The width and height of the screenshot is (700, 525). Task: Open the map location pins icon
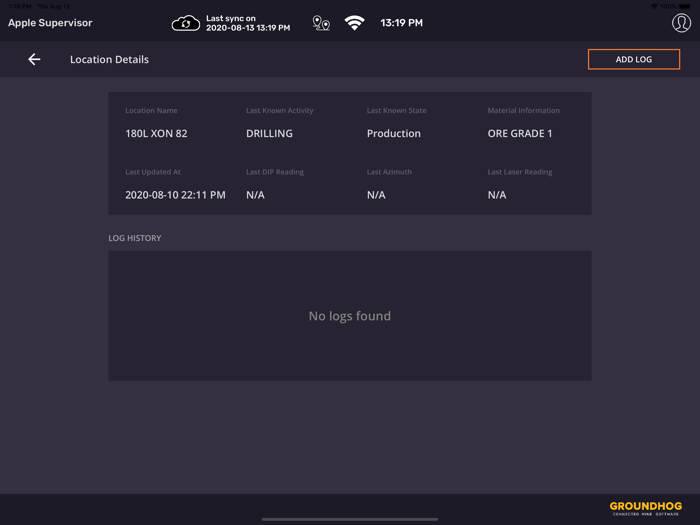point(321,23)
